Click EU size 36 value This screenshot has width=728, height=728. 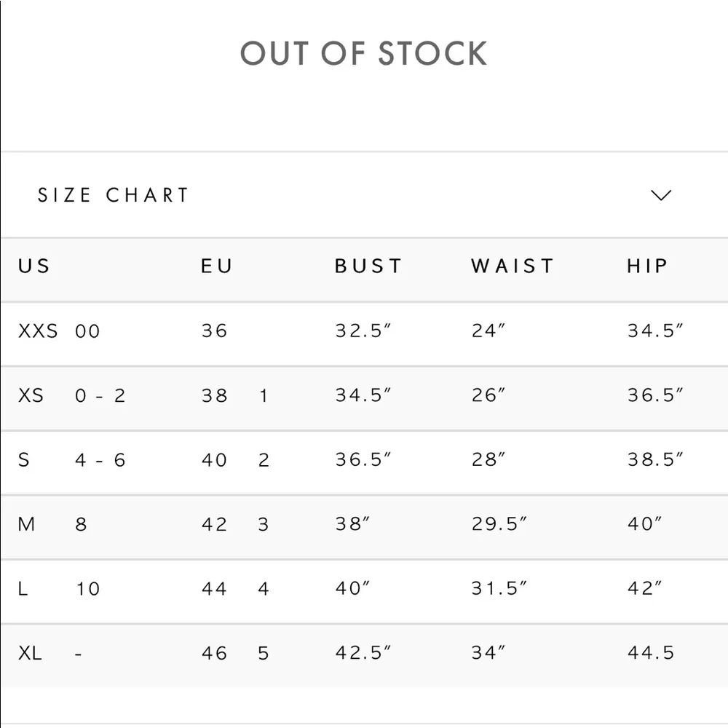click(x=215, y=331)
